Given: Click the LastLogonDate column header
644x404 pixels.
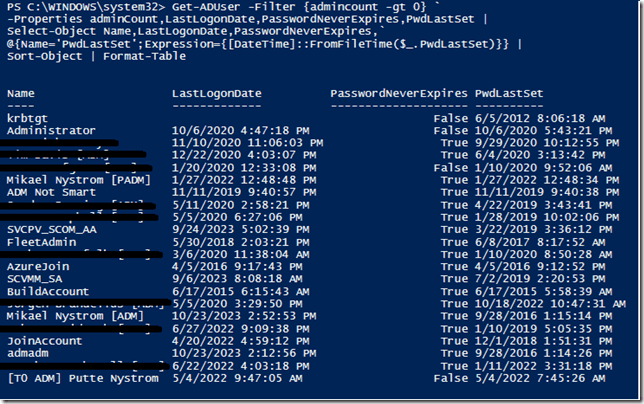Looking at the screenshot, I should click(216, 93).
